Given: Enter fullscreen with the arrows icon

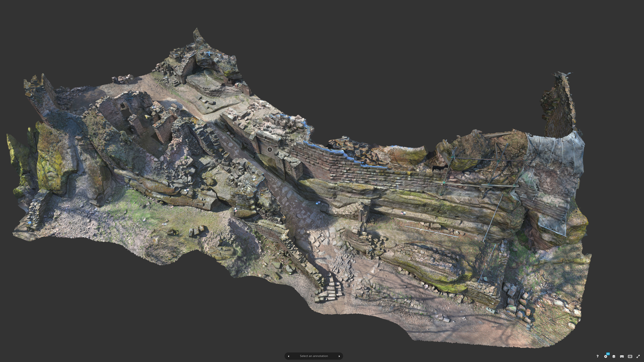Looking at the screenshot, I should [x=638, y=356].
